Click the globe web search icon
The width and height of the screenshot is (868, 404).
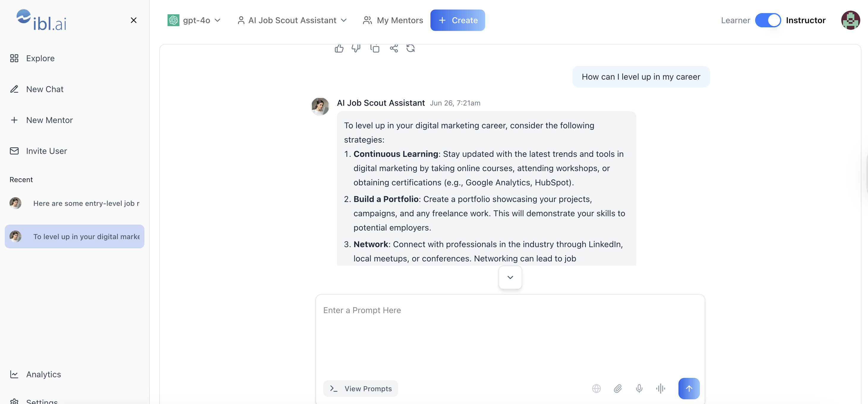(596, 389)
